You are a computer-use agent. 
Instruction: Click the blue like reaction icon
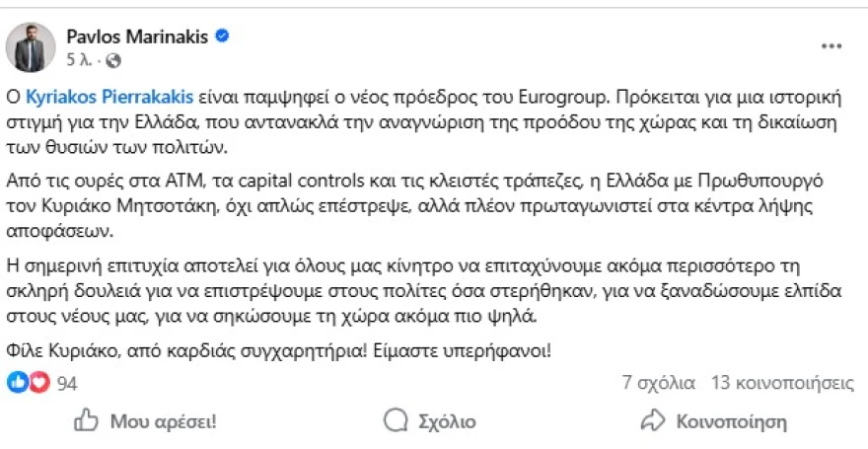[x=17, y=382]
